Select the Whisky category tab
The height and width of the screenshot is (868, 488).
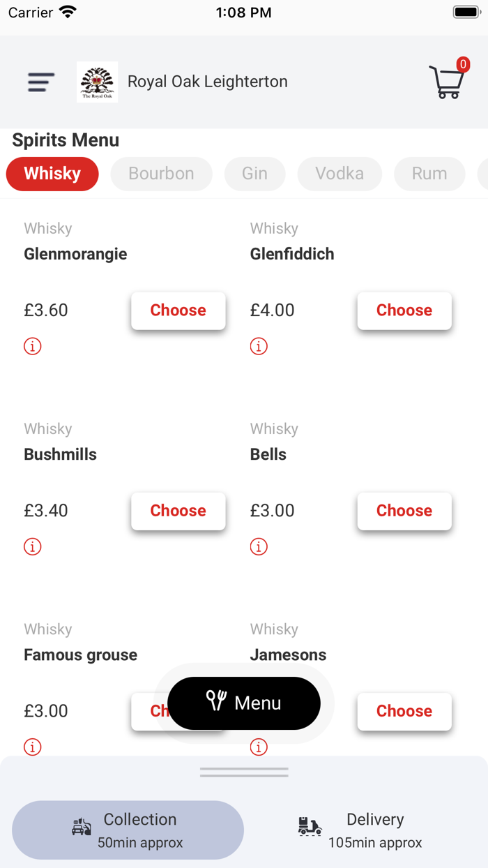(52, 174)
